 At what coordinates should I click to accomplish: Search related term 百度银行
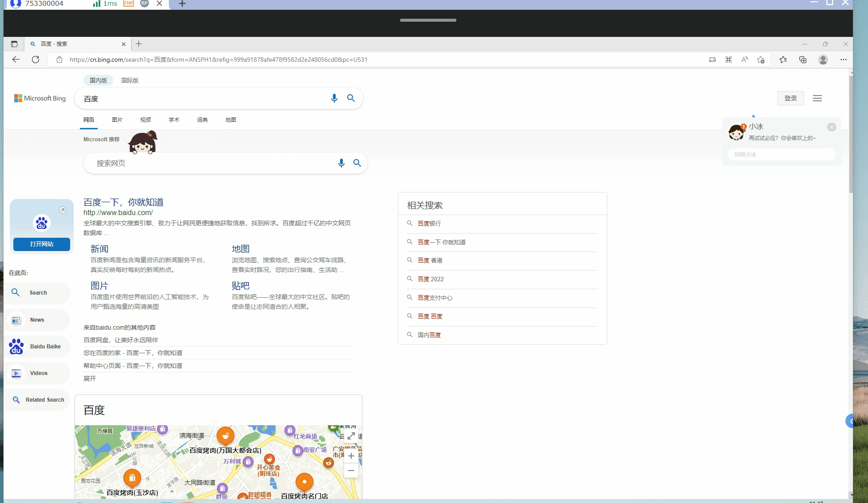tap(429, 224)
